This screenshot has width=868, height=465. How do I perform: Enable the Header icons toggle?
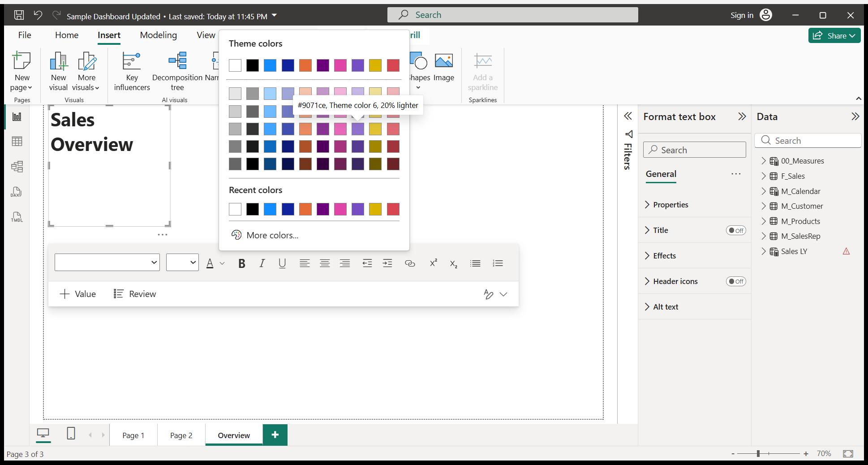coord(735,281)
